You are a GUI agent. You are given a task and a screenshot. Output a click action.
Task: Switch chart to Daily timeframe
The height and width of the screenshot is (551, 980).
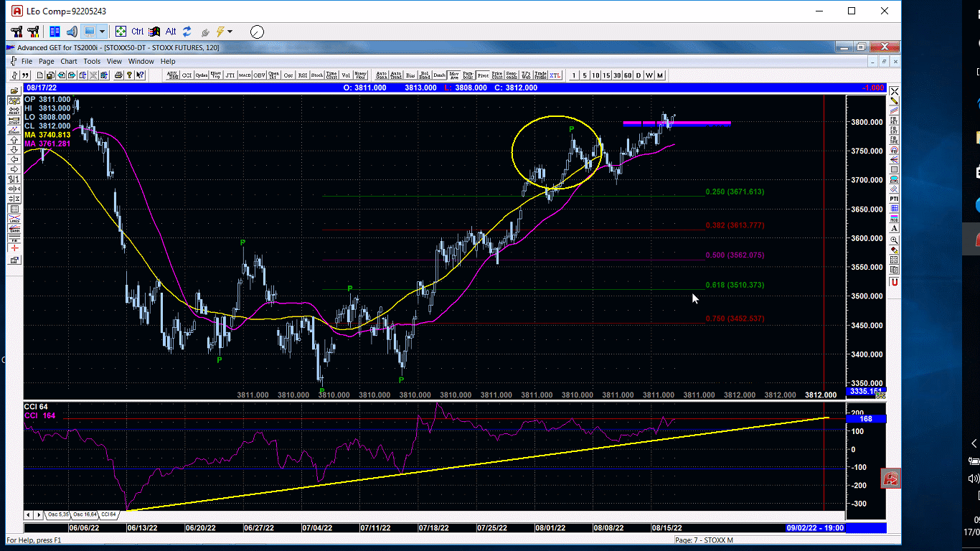coord(639,75)
